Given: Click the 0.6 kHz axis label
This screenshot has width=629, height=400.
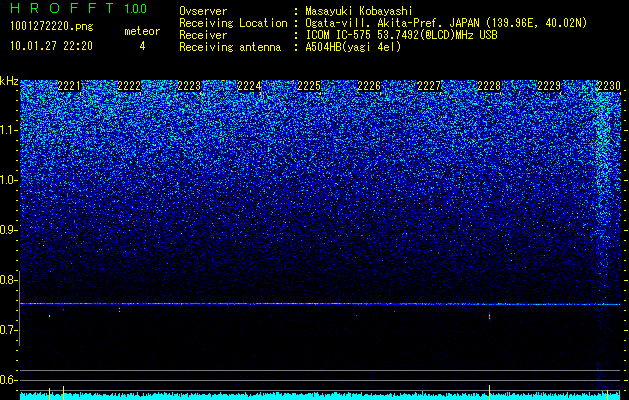Looking at the screenshot, I should 8,380.
